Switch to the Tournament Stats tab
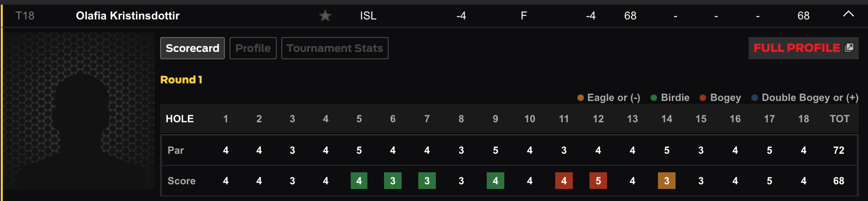Screen dimensions: 868x201 pos(335,48)
